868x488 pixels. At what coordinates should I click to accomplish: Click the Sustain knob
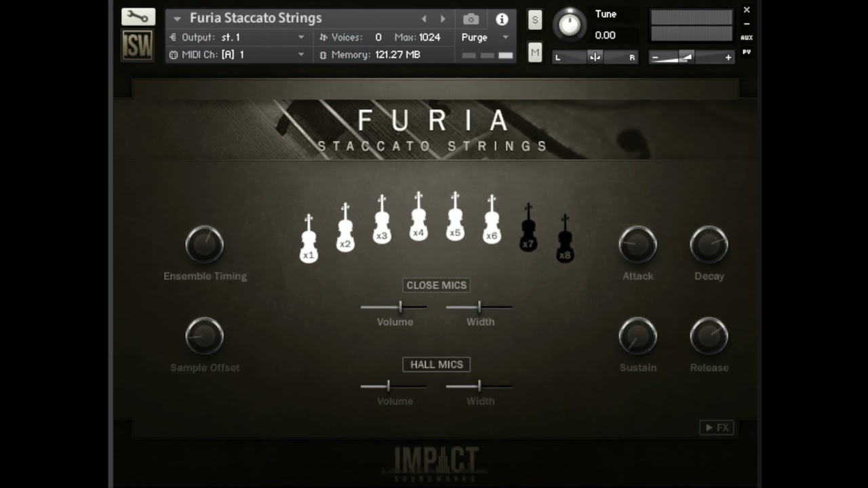click(x=637, y=335)
